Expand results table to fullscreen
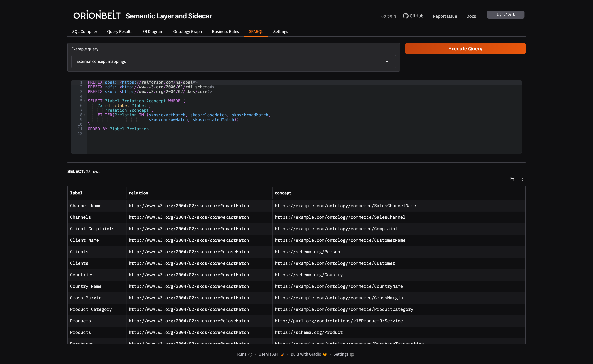 [521, 180]
